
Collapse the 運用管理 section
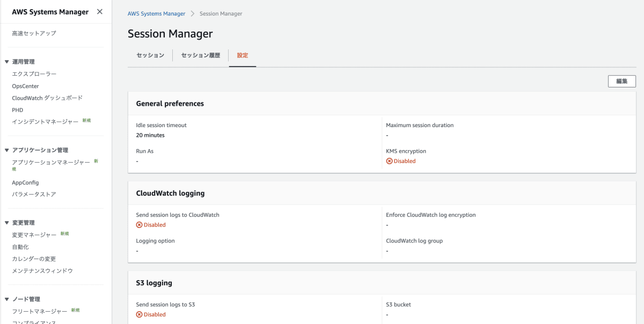point(6,62)
